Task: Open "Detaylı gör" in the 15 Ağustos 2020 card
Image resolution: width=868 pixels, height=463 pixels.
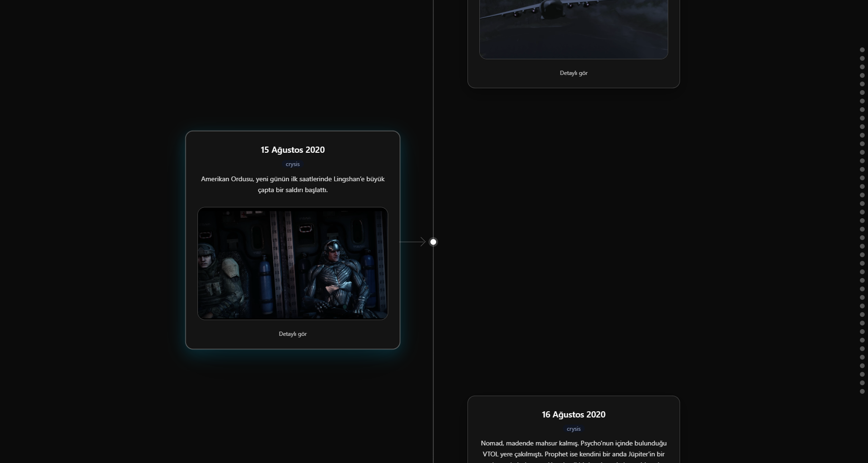Action: pos(292,334)
